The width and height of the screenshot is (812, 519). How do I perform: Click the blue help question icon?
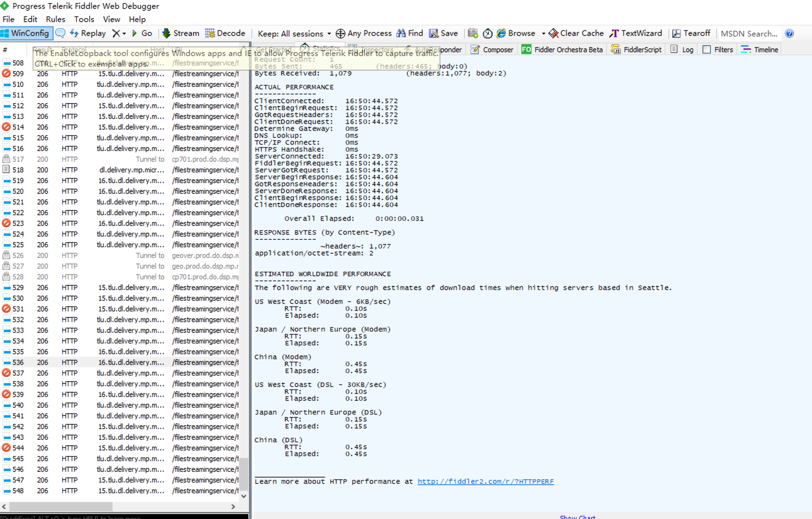pos(789,33)
